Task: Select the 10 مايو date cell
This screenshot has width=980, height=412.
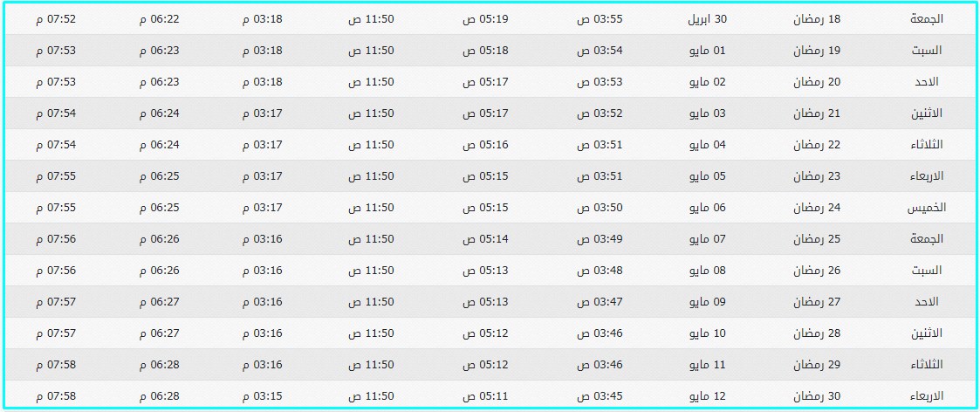Action: click(708, 333)
